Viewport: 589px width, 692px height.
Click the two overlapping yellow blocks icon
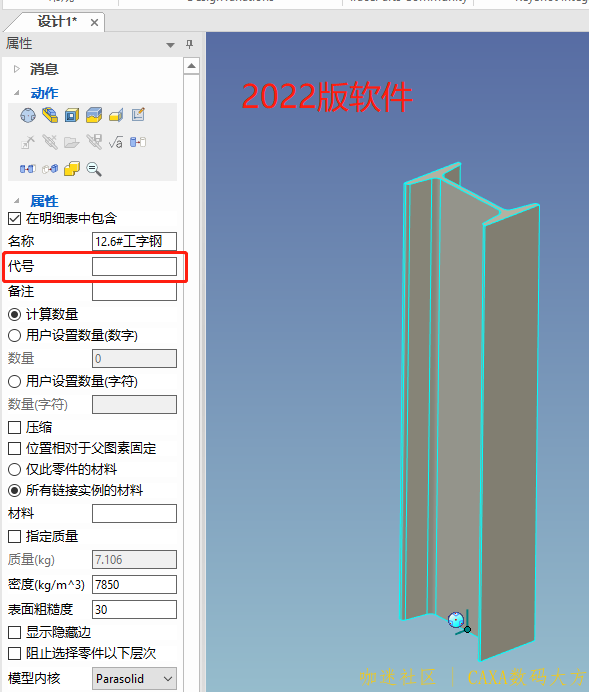pyautogui.click(x=72, y=169)
